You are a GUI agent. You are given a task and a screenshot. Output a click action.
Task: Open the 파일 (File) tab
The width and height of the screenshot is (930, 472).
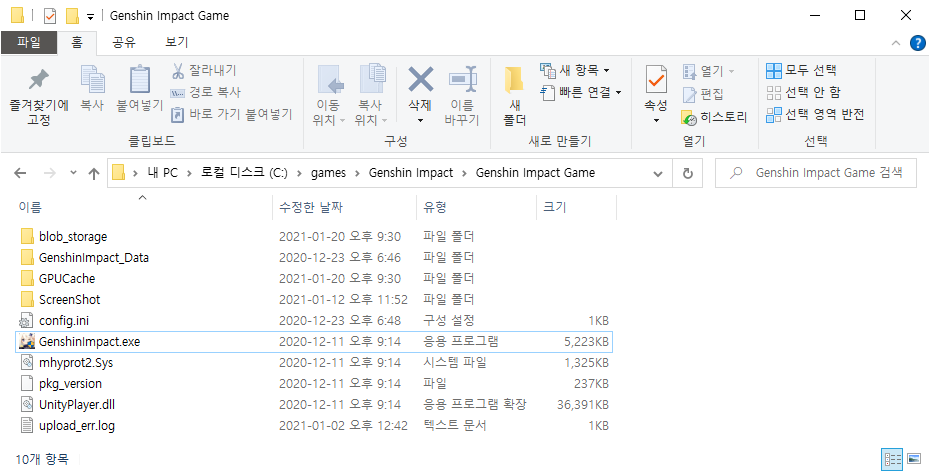click(29, 42)
